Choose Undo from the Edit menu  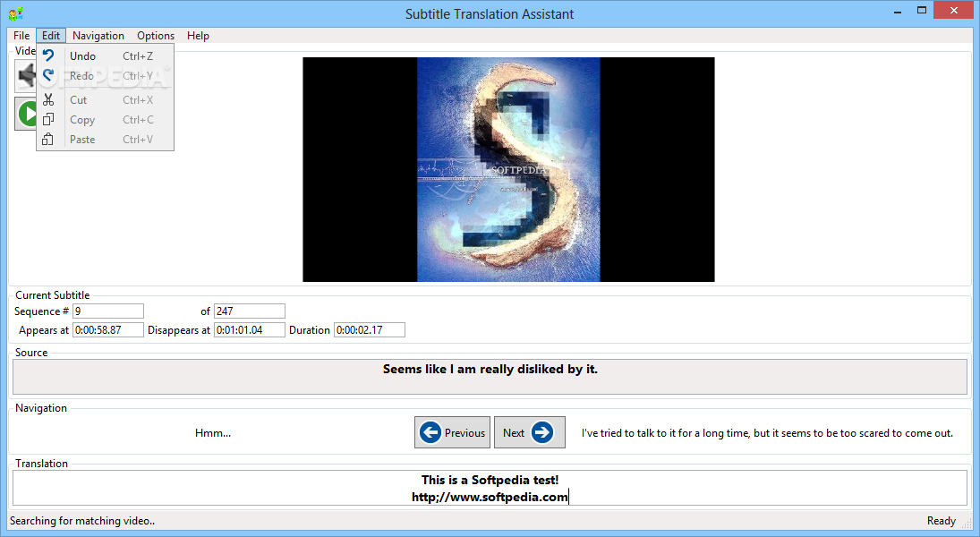(105, 55)
